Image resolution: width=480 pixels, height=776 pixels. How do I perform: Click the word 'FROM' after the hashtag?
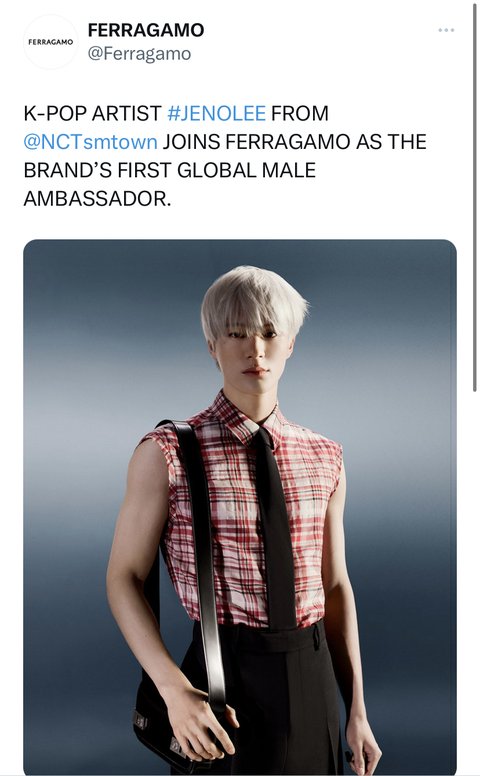tap(300, 113)
